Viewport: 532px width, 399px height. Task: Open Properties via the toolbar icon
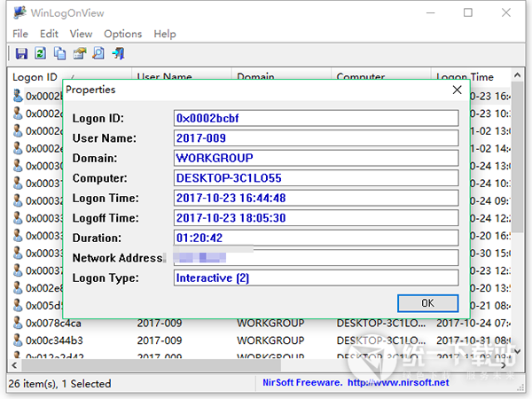tap(80, 55)
